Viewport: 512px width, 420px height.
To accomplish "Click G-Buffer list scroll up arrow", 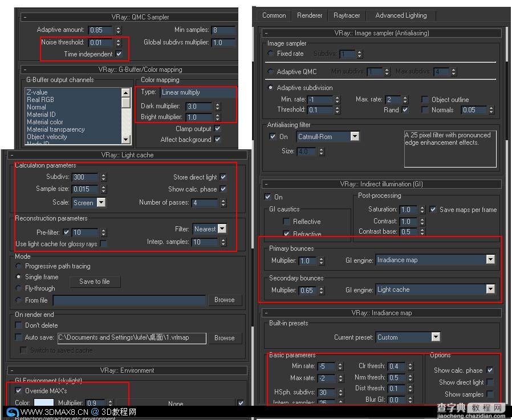I will (125, 93).
